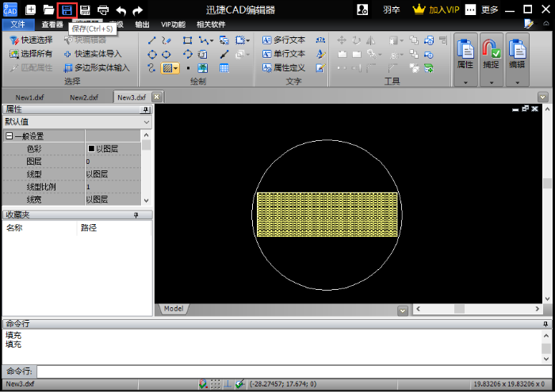Undo the last action

pyautogui.click(x=121, y=10)
